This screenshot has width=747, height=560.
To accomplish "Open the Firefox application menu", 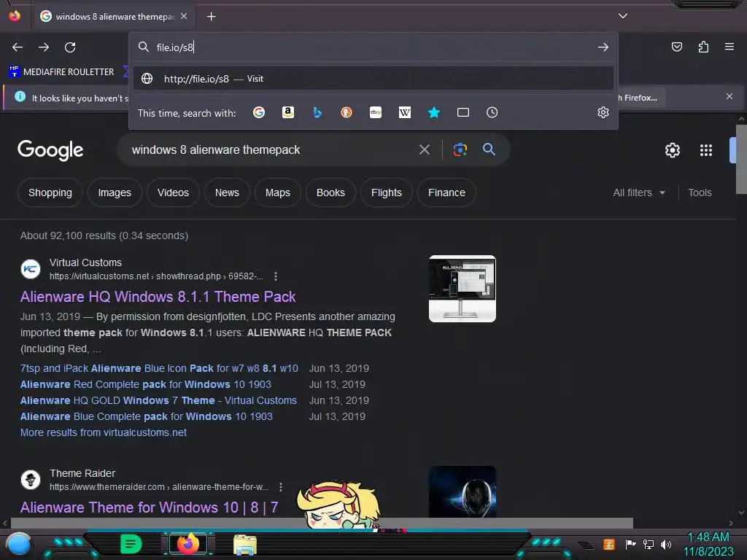I will pos(729,47).
